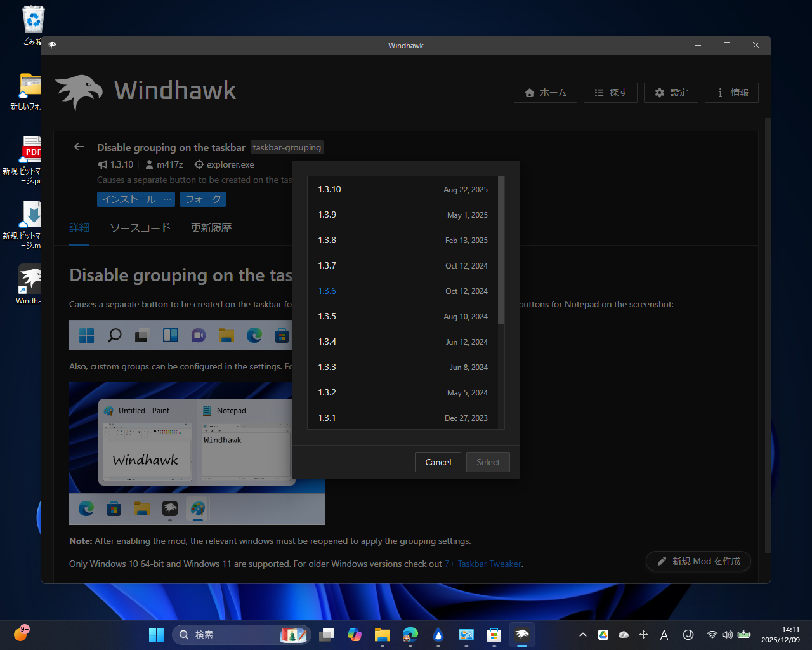
Task: Open the Wi-Fi network tray icon
Action: pyautogui.click(x=712, y=635)
